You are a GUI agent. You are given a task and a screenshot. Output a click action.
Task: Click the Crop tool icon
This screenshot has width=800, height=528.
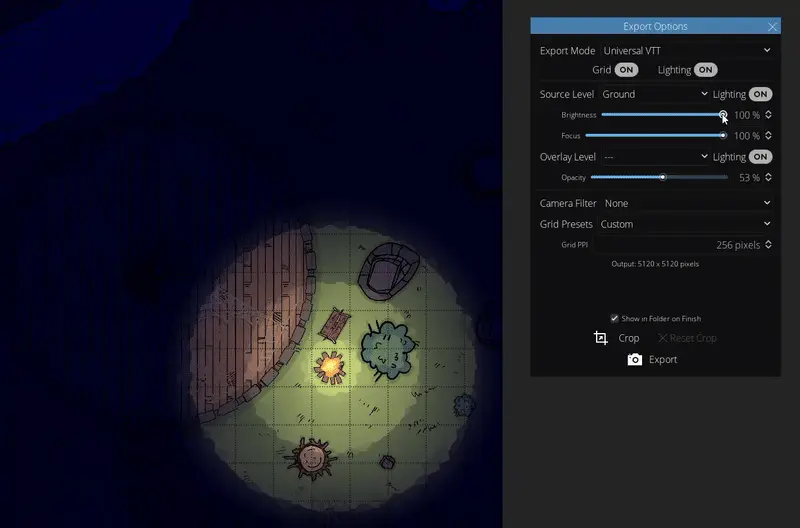(x=601, y=338)
